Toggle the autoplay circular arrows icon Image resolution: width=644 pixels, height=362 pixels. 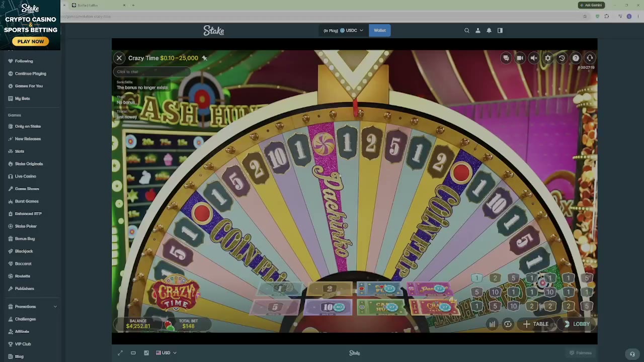(508, 324)
